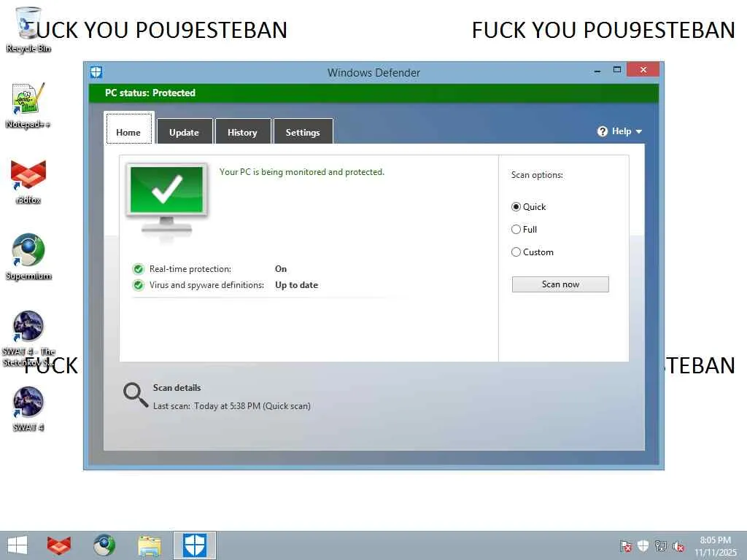Launch Supermium from the desktop icon
The image size is (747, 560).
tap(28, 257)
